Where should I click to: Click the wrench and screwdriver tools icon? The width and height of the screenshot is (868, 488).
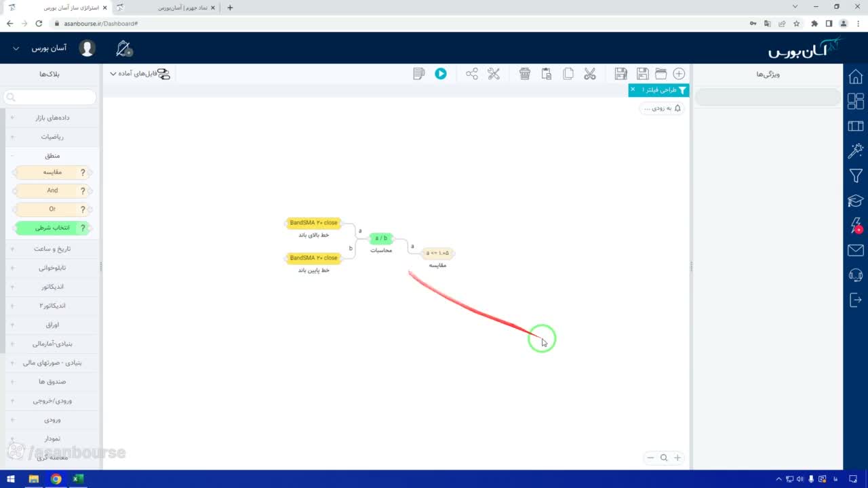(494, 74)
